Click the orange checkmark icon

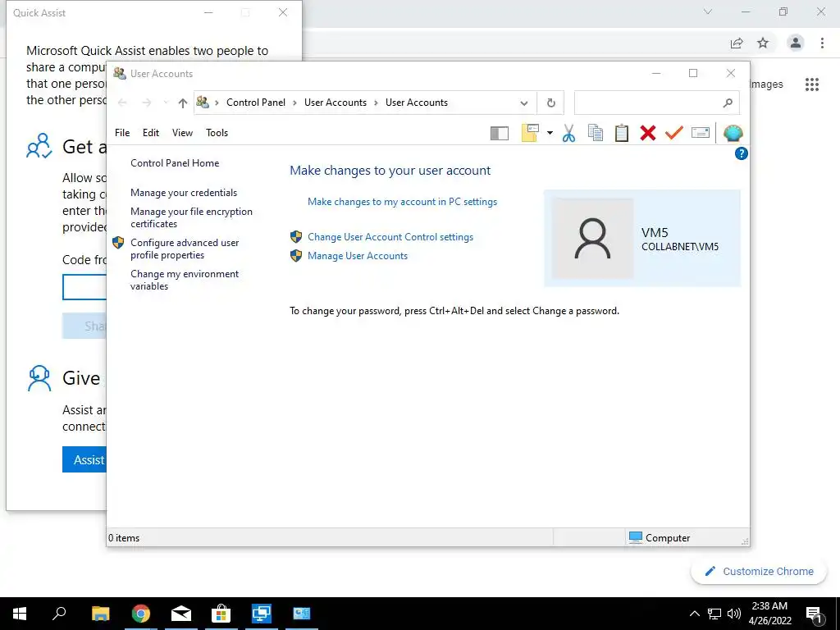674,132
